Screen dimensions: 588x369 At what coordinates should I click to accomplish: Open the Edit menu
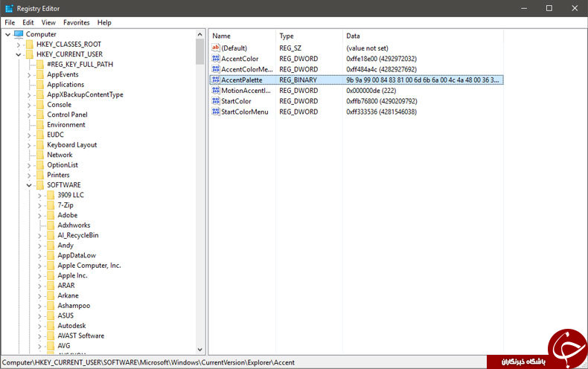(x=28, y=22)
